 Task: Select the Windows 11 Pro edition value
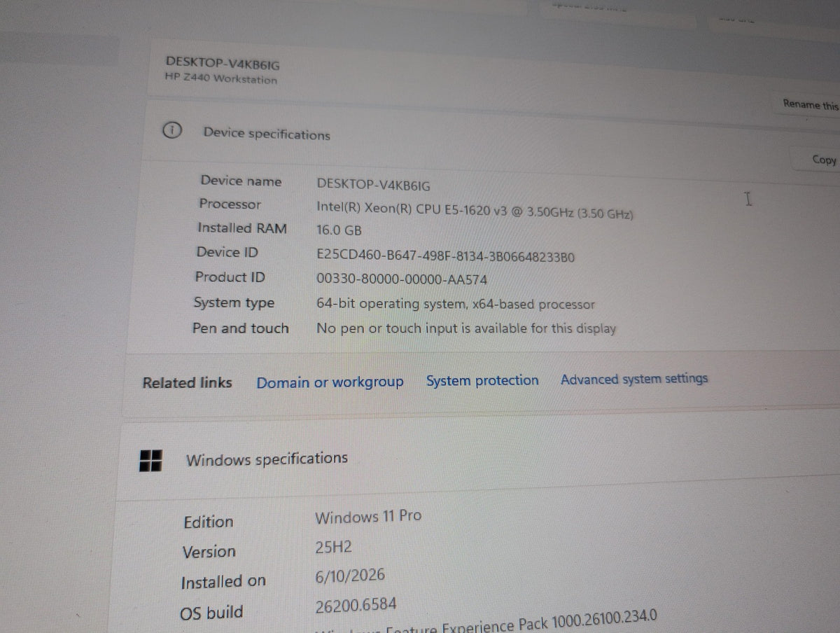368,517
